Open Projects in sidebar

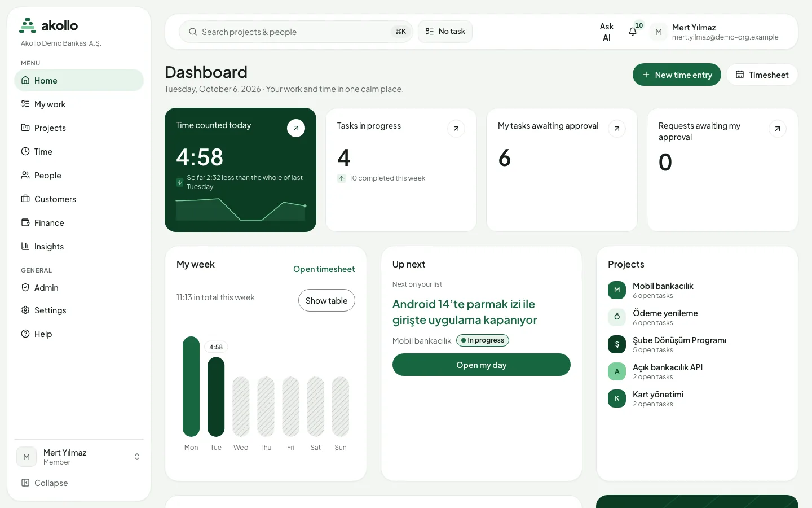79,128
